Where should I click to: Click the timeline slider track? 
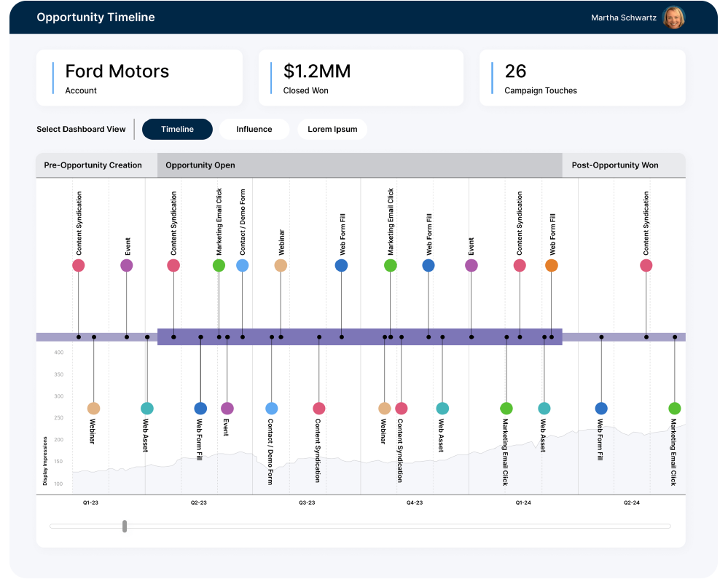click(x=360, y=526)
